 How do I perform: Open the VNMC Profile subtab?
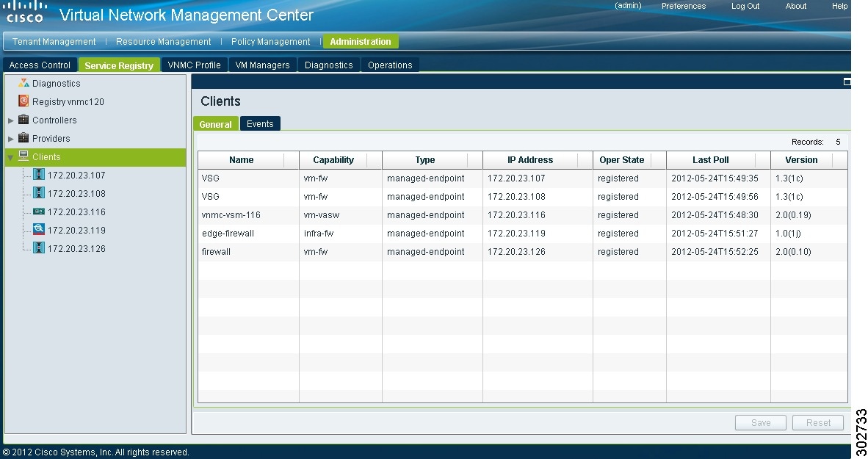point(195,65)
